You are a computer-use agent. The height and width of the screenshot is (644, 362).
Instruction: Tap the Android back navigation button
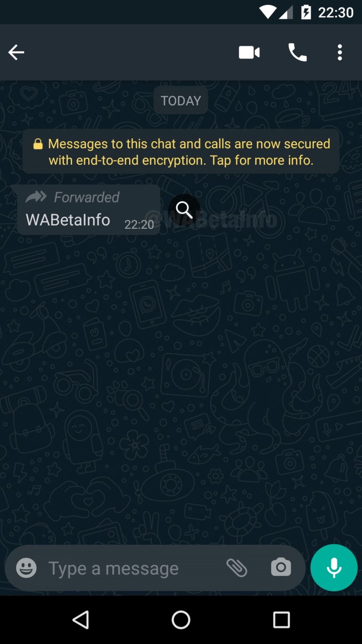81,620
